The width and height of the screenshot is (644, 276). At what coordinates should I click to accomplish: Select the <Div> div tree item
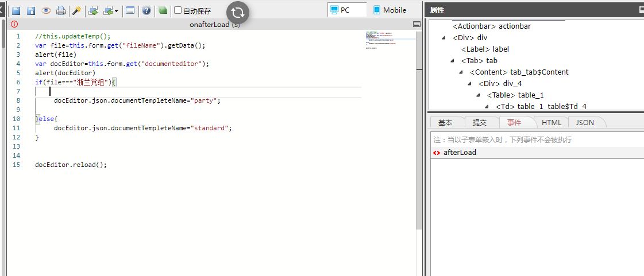click(470, 38)
